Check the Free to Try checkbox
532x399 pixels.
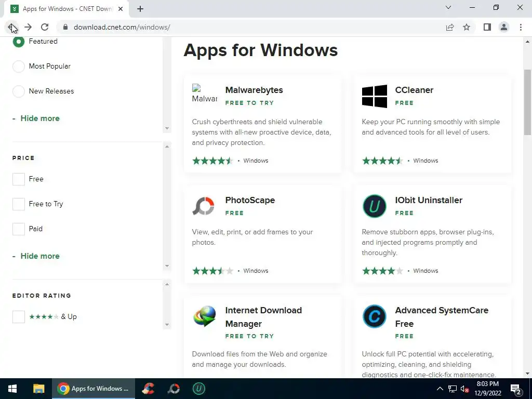19,204
